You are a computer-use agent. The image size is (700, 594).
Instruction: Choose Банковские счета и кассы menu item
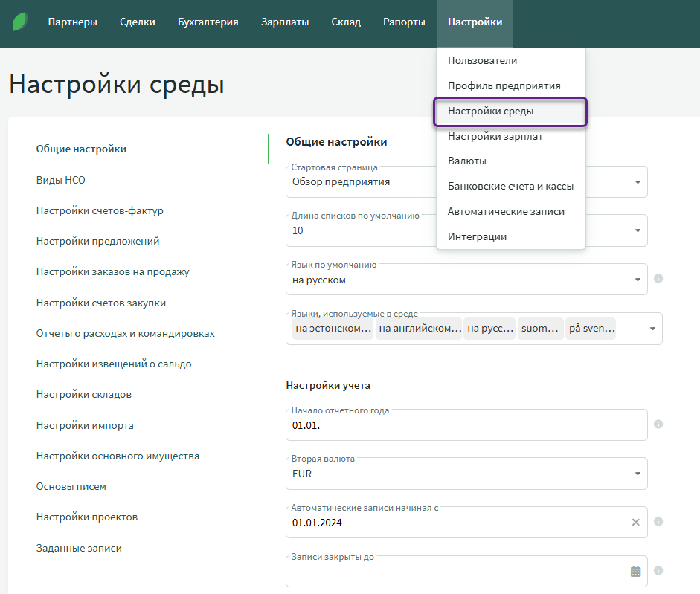(510, 186)
